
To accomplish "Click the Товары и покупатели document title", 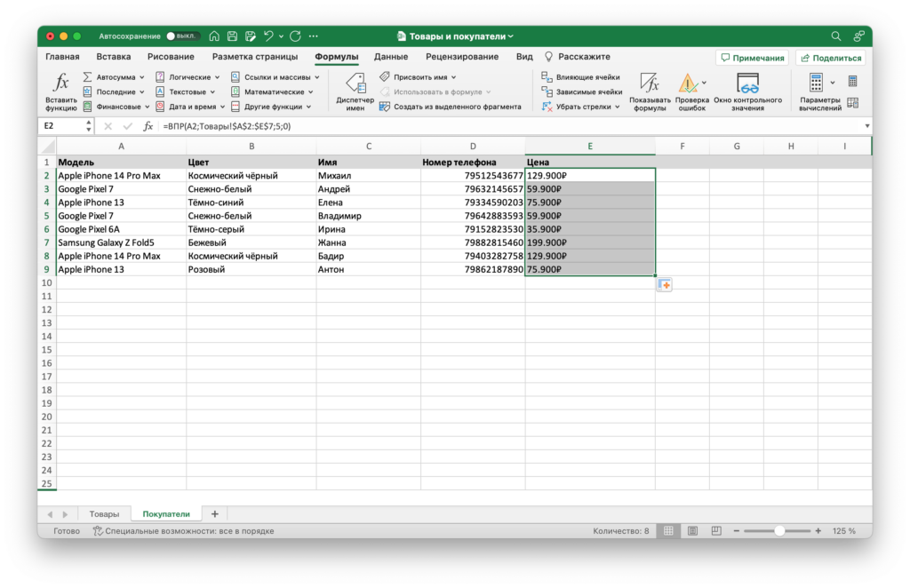I will coord(457,36).
